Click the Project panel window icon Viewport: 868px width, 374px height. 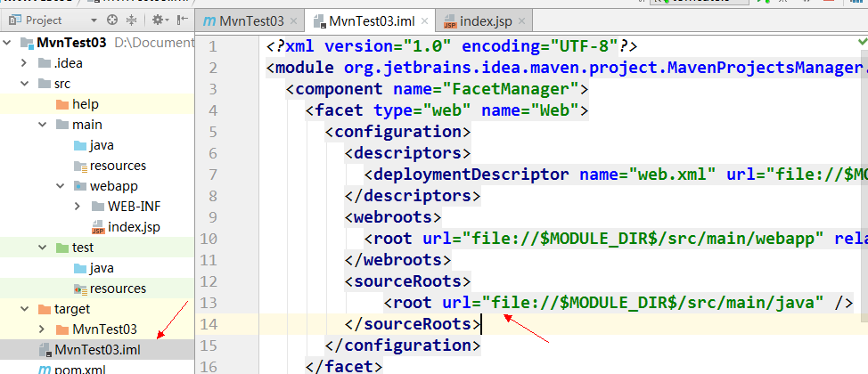tap(15, 20)
